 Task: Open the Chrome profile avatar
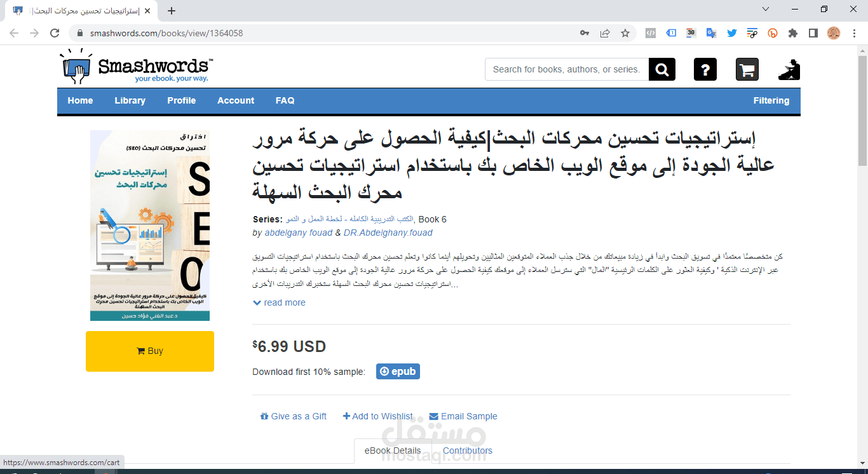[x=834, y=33]
